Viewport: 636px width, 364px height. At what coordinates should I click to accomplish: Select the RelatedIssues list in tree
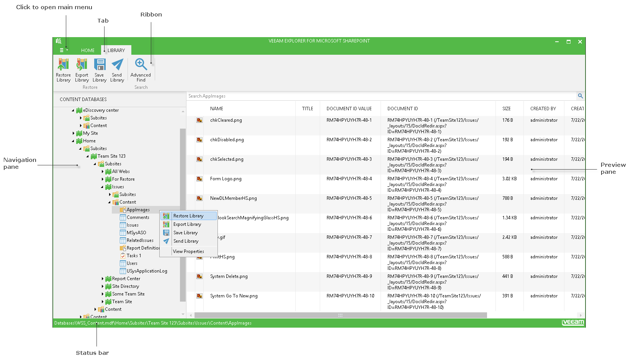click(140, 240)
